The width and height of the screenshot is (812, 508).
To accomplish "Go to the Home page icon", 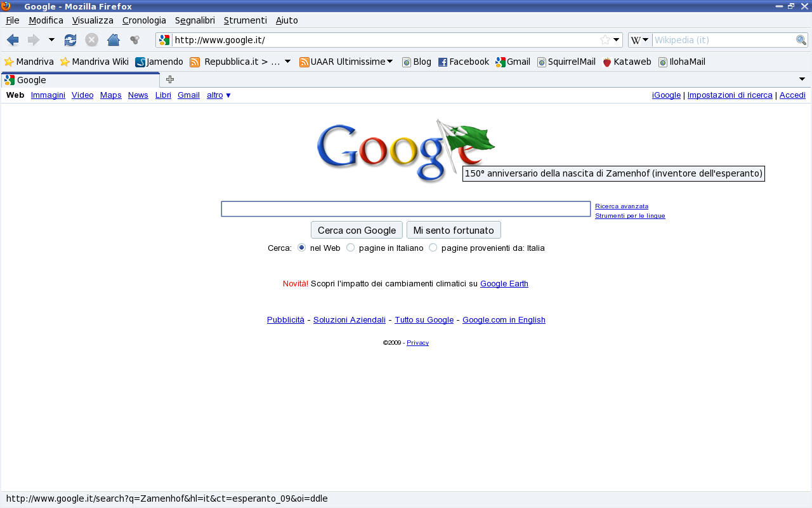I will click(x=114, y=40).
